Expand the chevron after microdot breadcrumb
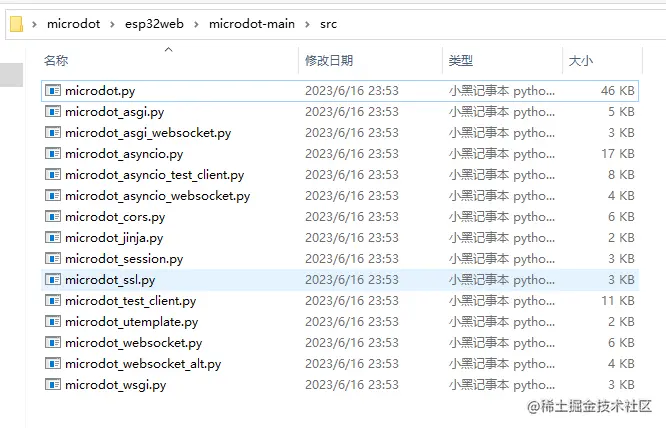 (x=112, y=24)
